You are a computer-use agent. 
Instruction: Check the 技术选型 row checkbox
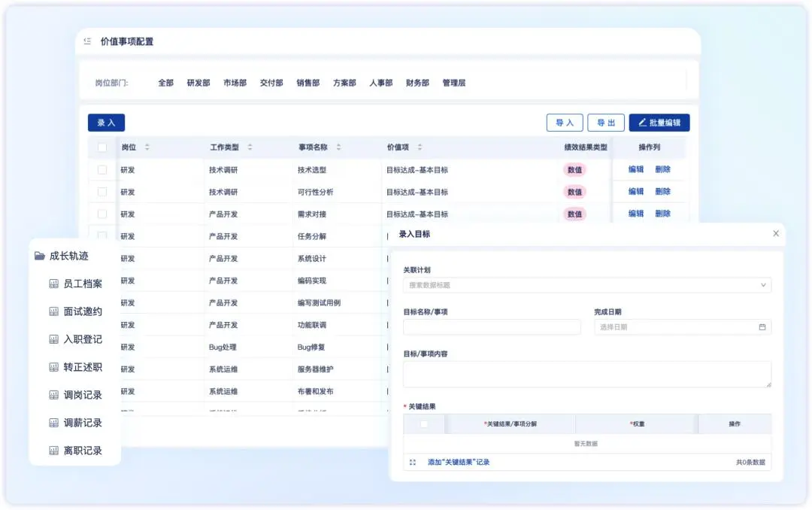102,169
